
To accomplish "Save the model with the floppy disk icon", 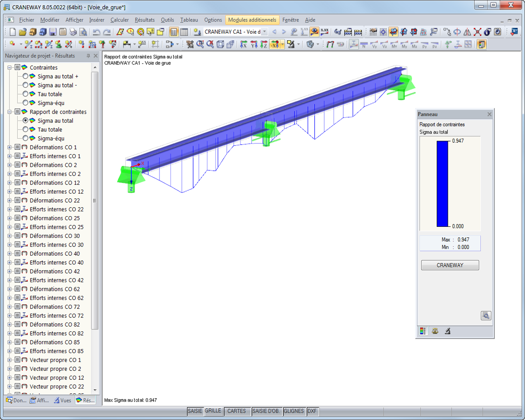I will [53, 32].
